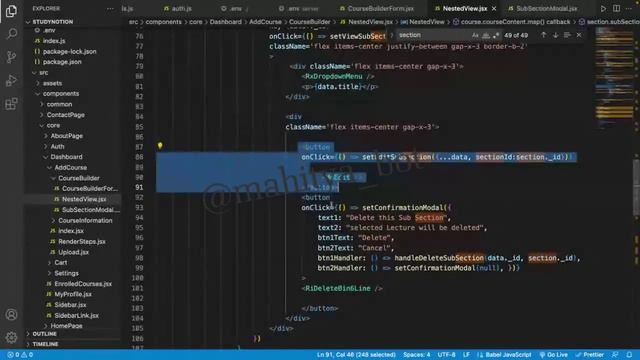Toggle find in selection
Image resolution: width=640 pixels, height=360 pixels.
(x=567, y=35)
